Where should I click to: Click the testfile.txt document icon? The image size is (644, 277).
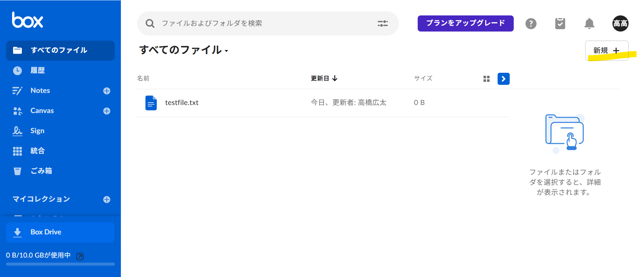click(151, 103)
